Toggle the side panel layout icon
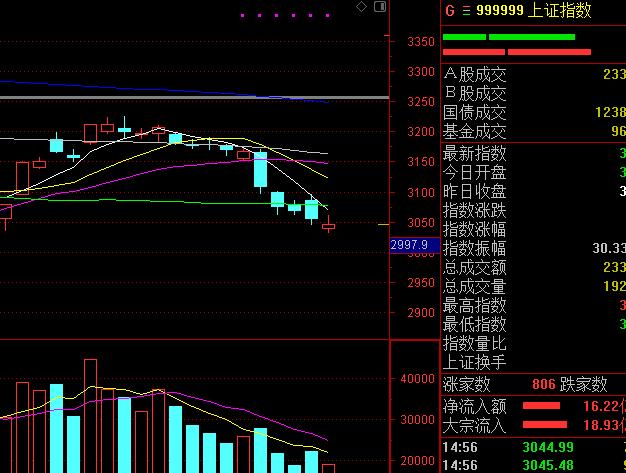 point(380,6)
